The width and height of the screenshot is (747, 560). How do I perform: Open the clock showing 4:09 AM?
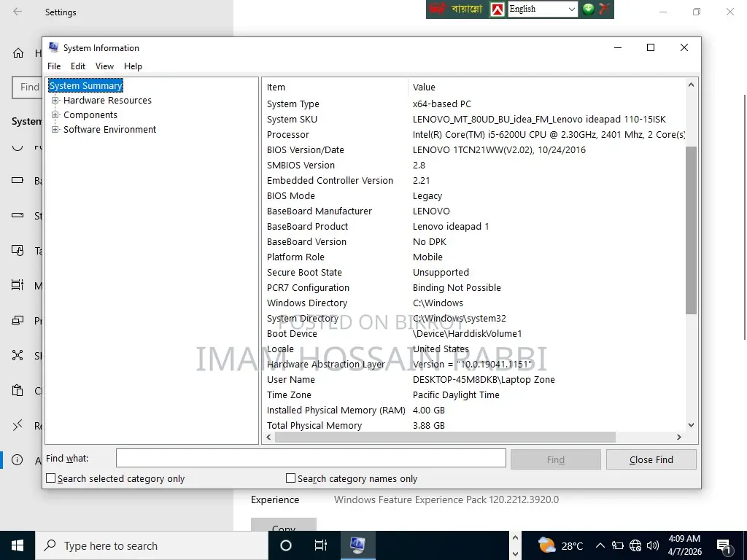pyautogui.click(x=684, y=545)
